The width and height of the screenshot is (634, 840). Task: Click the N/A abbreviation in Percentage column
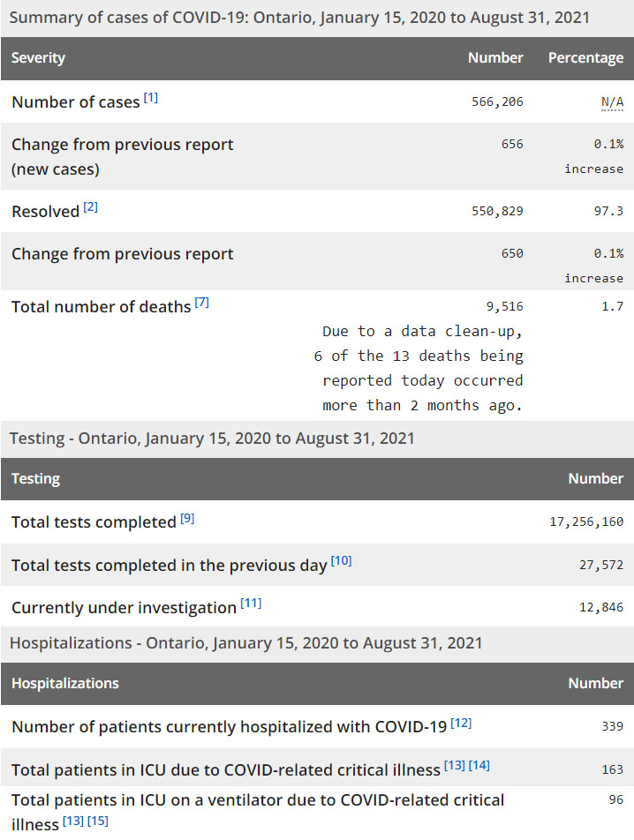[x=612, y=102]
